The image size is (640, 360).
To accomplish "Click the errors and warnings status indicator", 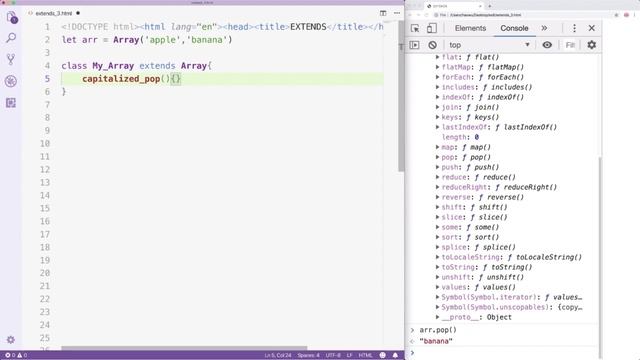I will tap(16, 355).
